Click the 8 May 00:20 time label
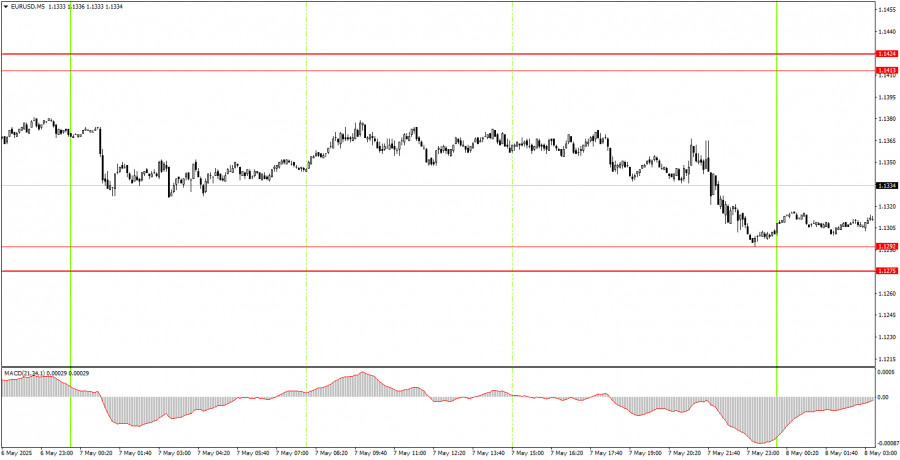This screenshot has height=460, width=900. pyautogui.click(x=803, y=453)
